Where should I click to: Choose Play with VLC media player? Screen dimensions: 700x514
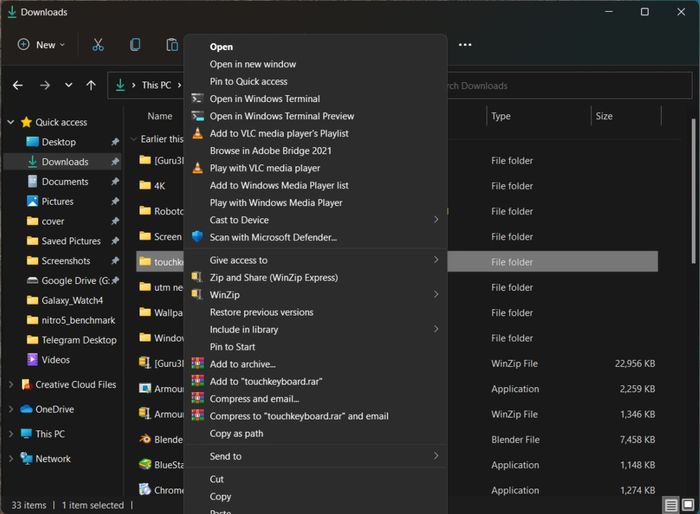[x=316, y=168]
